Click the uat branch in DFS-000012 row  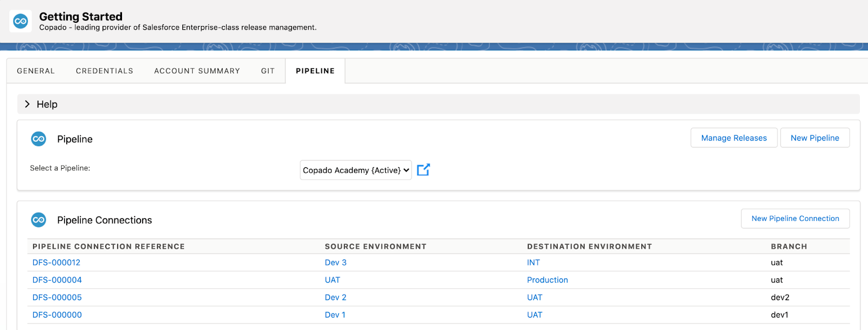pos(777,263)
